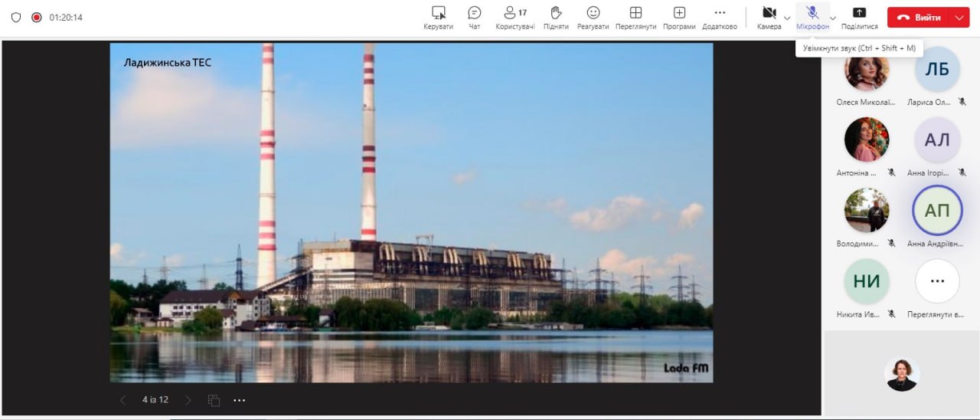Raise hand with Підняти button

point(556,18)
